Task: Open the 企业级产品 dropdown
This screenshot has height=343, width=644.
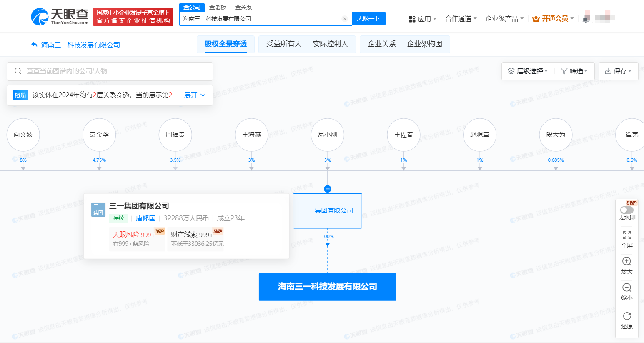Action: tap(502, 18)
